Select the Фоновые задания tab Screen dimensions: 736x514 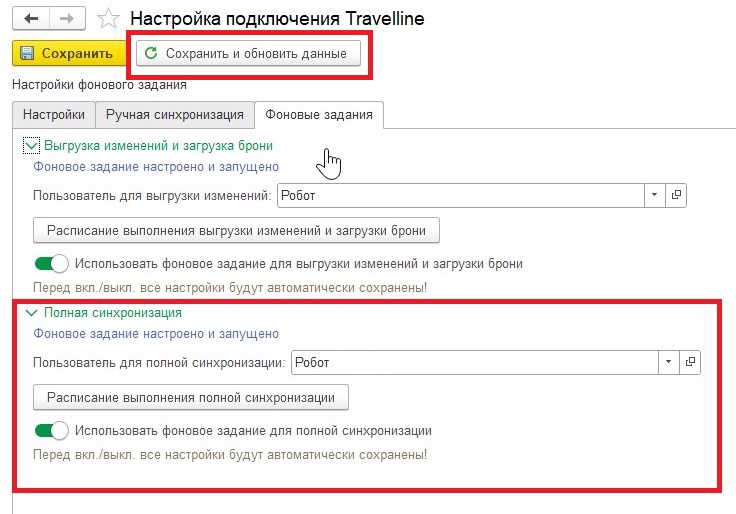pos(319,115)
